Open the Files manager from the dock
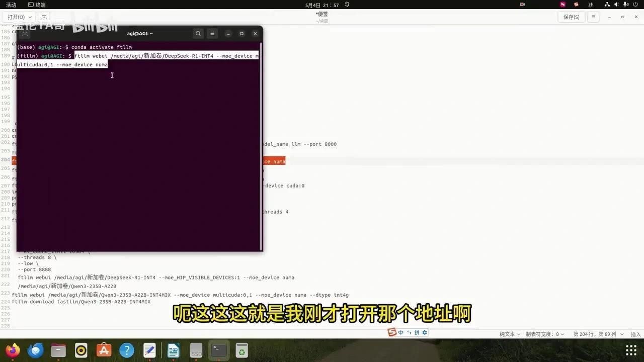 coord(58,349)
